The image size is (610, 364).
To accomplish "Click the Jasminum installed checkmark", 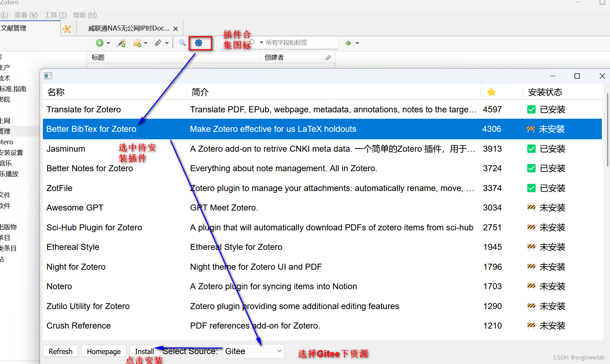I will (531, 149).
